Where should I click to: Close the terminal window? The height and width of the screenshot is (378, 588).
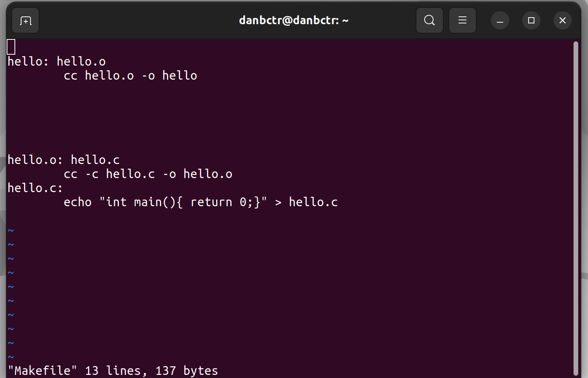coord(562,20)
